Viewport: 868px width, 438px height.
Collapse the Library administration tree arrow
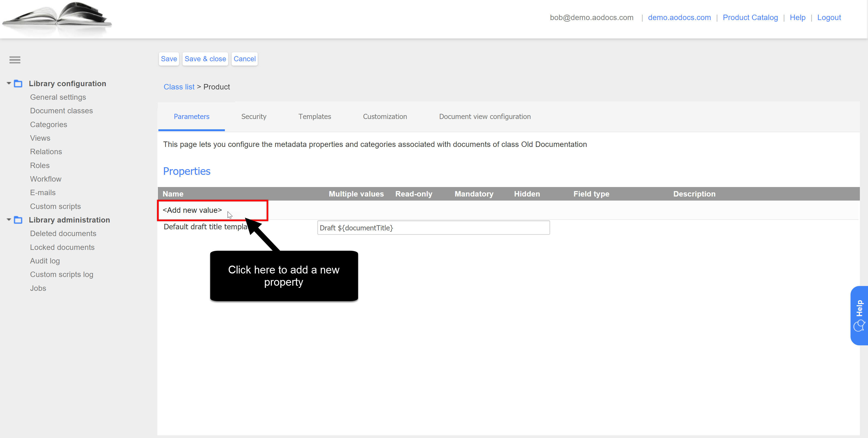tap(9, 220)
